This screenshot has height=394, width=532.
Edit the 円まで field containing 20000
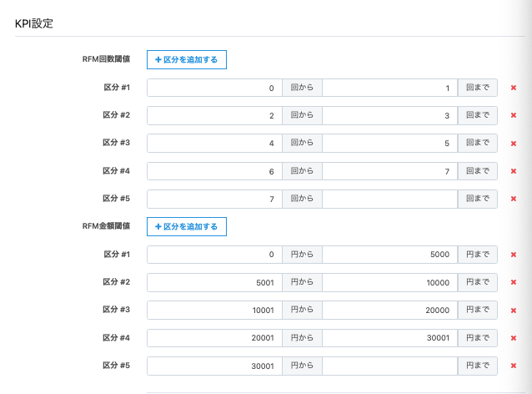click(389, 310)
